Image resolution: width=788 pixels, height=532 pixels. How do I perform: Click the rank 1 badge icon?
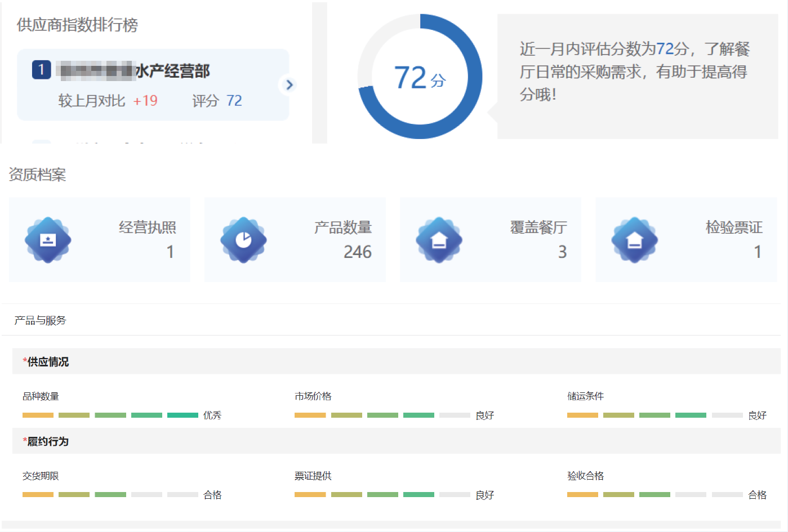click(41, 70)
